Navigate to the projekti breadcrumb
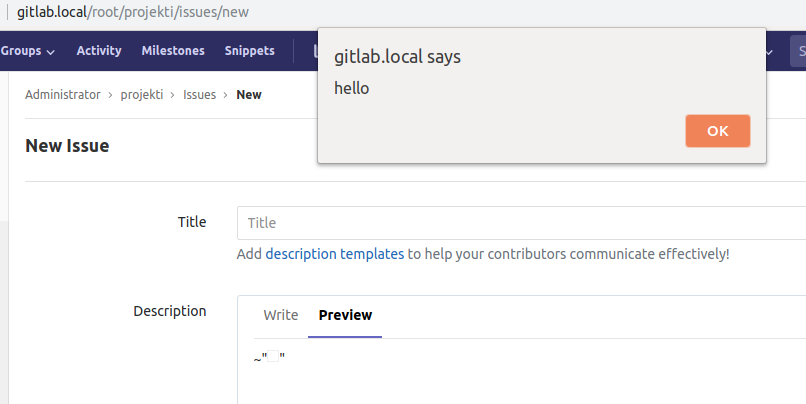Viewport: 806px width, 404px height. point(141,95)
